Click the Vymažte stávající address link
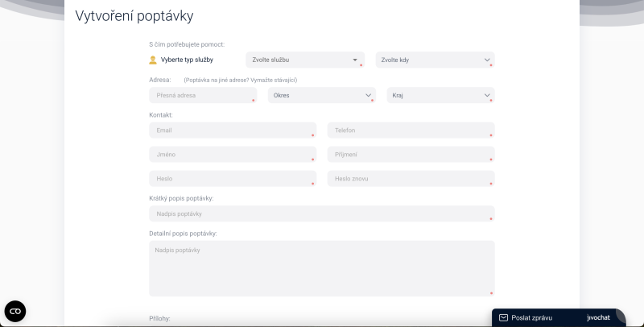Image resolution: width=644 pixels, height=327 pixels. [x=273, y=80]
